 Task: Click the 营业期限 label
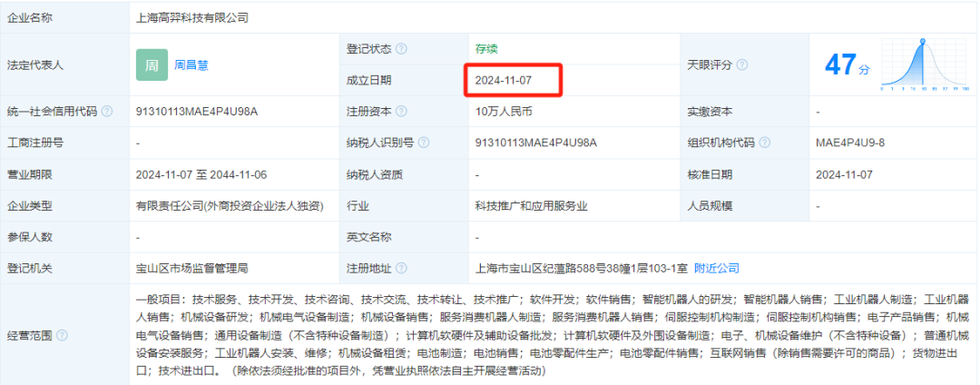pos(29,174)
